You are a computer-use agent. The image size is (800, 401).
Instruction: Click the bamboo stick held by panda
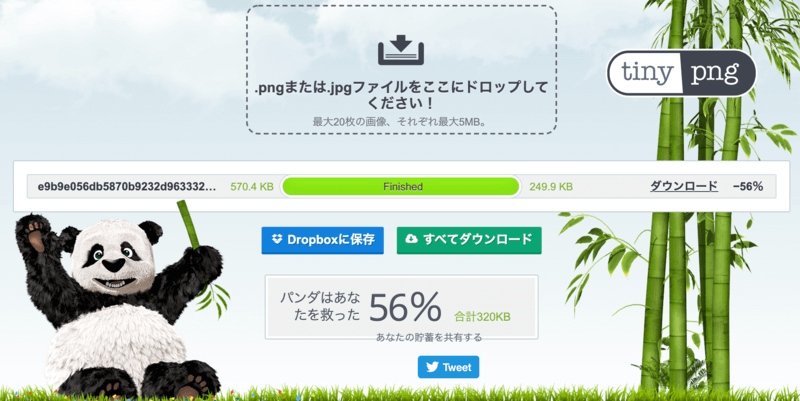(x=188, y=224)
